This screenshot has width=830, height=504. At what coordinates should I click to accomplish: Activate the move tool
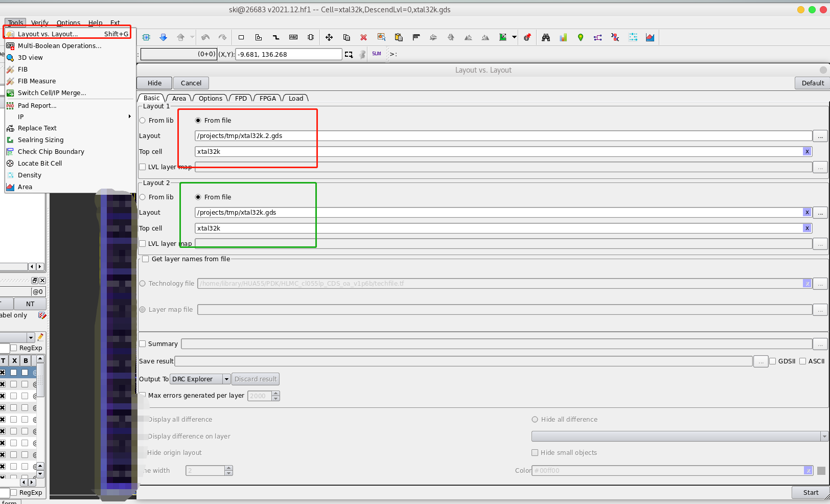[329, 37]
